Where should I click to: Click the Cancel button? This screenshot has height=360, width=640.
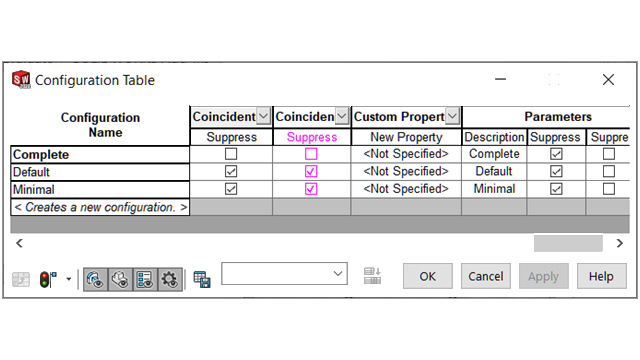coord(486,276)
